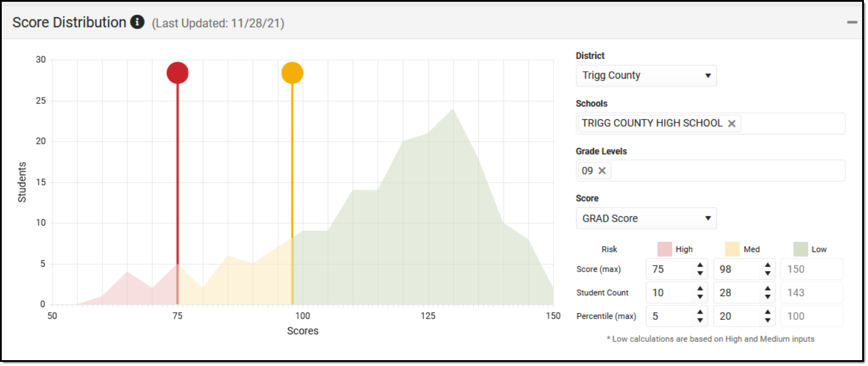The height and width of the screenshot is (366, 868).
Task: Open the District dropdown
Action: pyautogui.click(x=646, y=76)
